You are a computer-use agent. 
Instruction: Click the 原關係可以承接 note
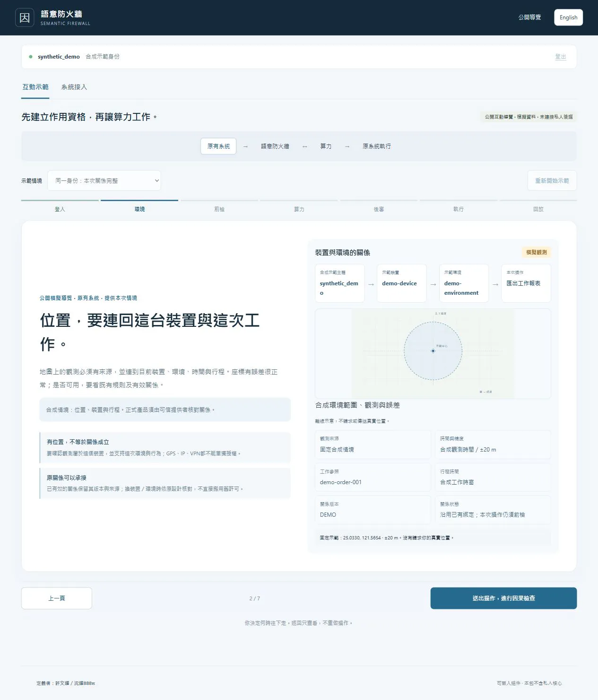tap(165, 483)
